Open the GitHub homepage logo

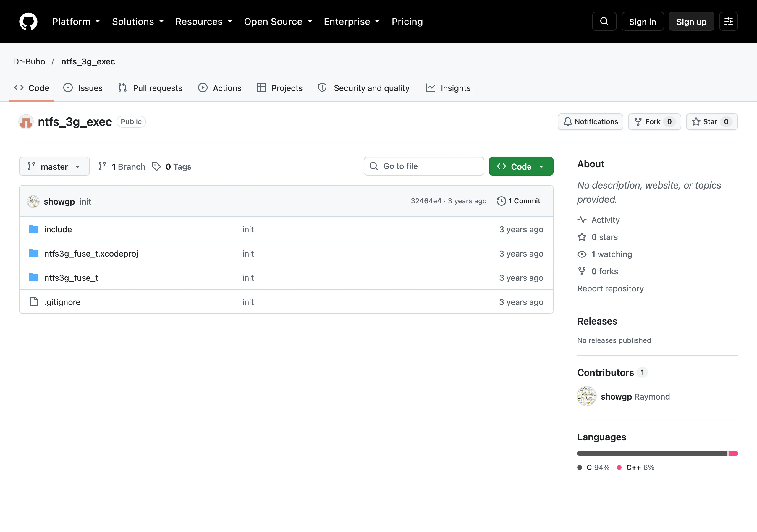pyautogui.click(x=28, y=21)
